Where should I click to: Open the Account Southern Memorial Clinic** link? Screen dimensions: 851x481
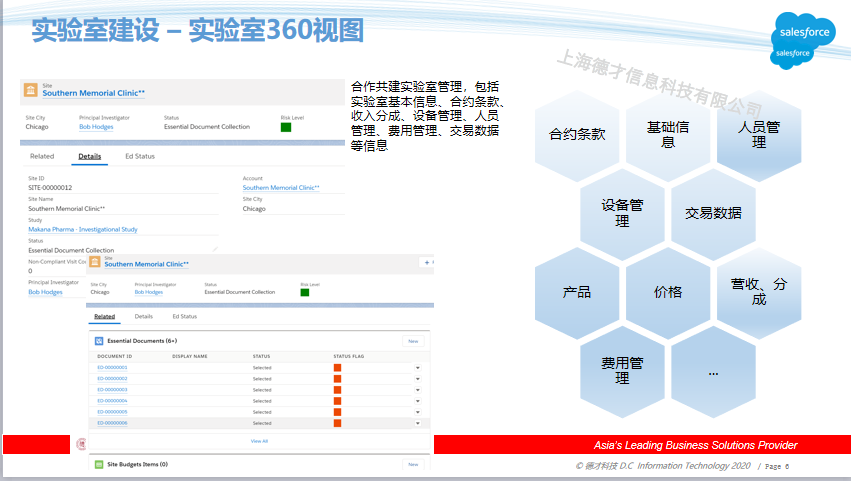pos(281,188)
